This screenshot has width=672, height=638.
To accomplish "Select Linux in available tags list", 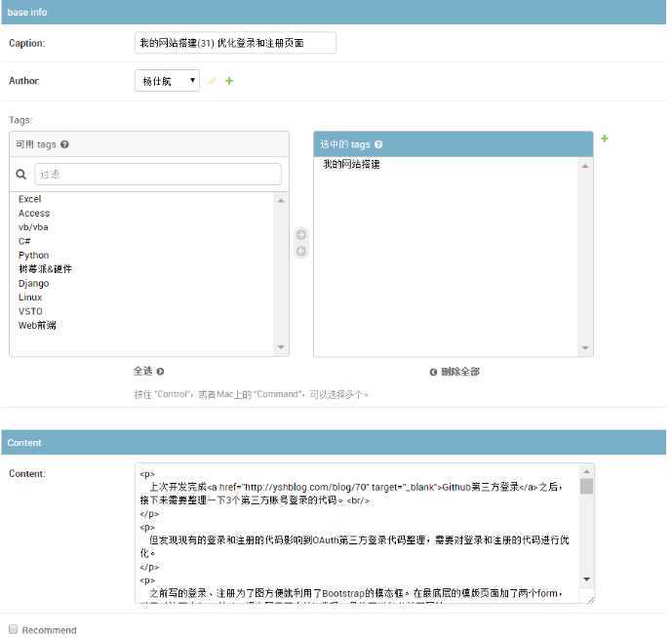I will pos(30,298).
